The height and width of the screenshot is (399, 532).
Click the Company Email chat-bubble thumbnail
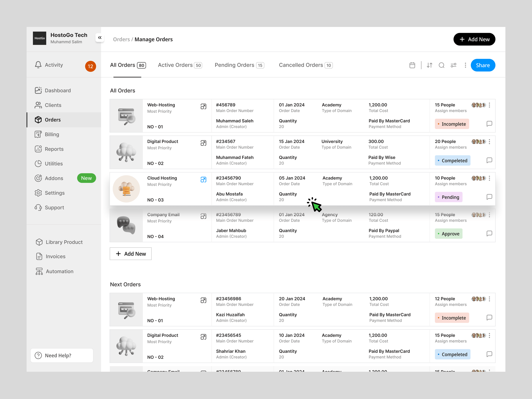click(126, 225)
